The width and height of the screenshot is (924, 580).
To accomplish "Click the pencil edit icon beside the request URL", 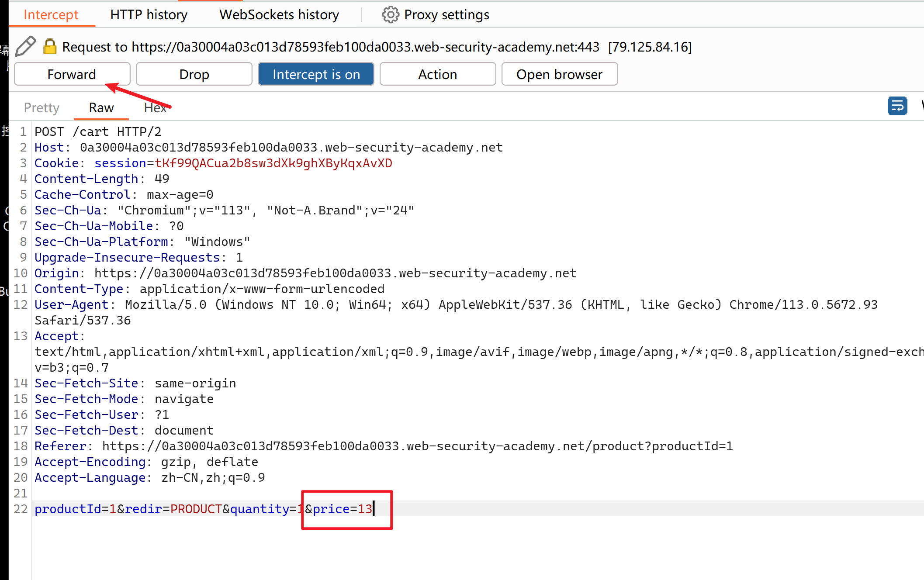I will point(25,46).
